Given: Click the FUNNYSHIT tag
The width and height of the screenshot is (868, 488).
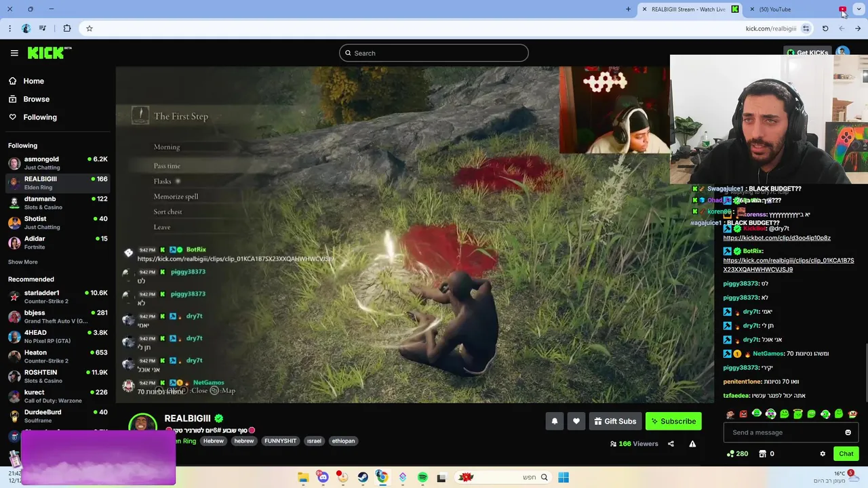Looking at the screenshot, I should click(280, 441).
